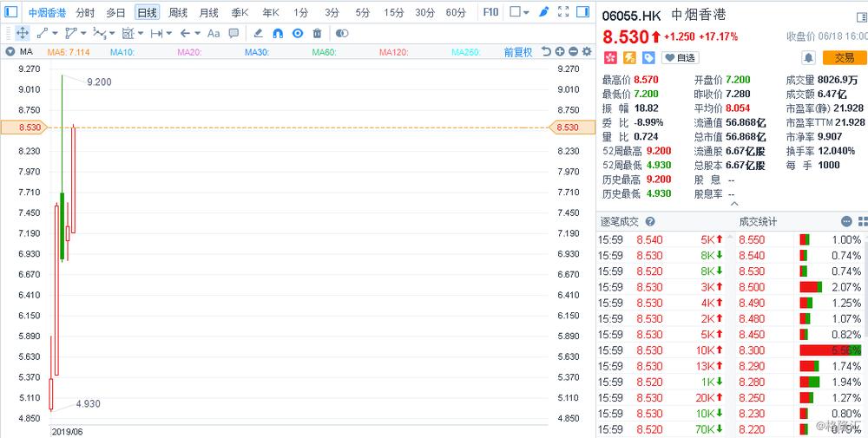Open the 前复权 adjustment selector

click(517, 52)
